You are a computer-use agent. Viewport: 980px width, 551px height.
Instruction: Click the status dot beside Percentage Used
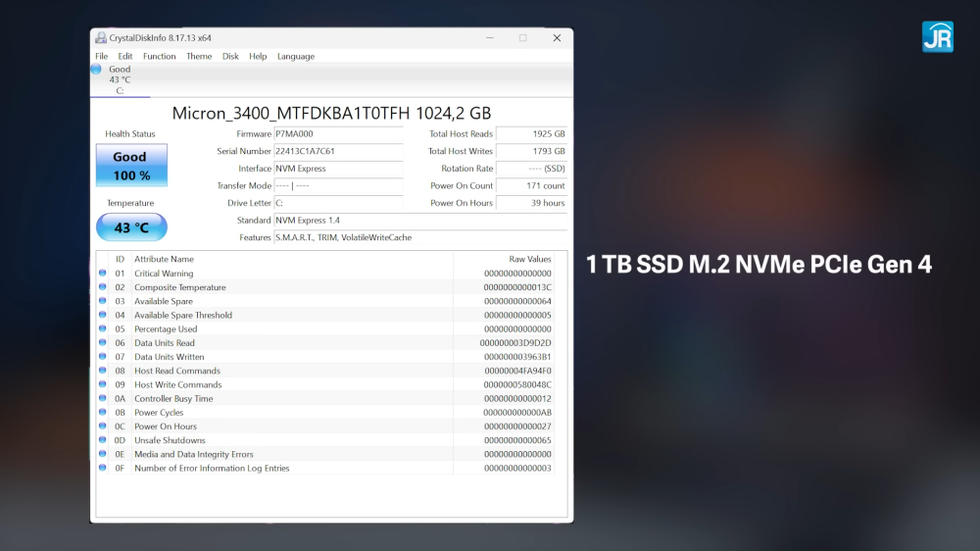(x=103, y=329)
